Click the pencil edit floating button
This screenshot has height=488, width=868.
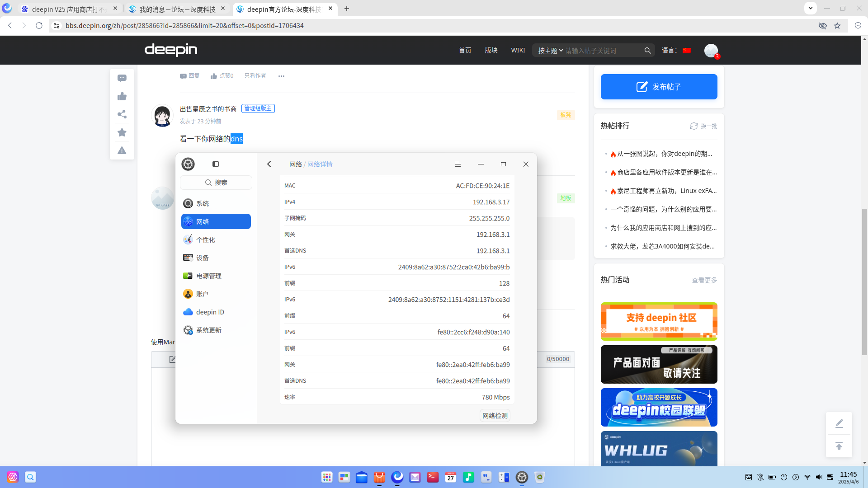[839, 423]
